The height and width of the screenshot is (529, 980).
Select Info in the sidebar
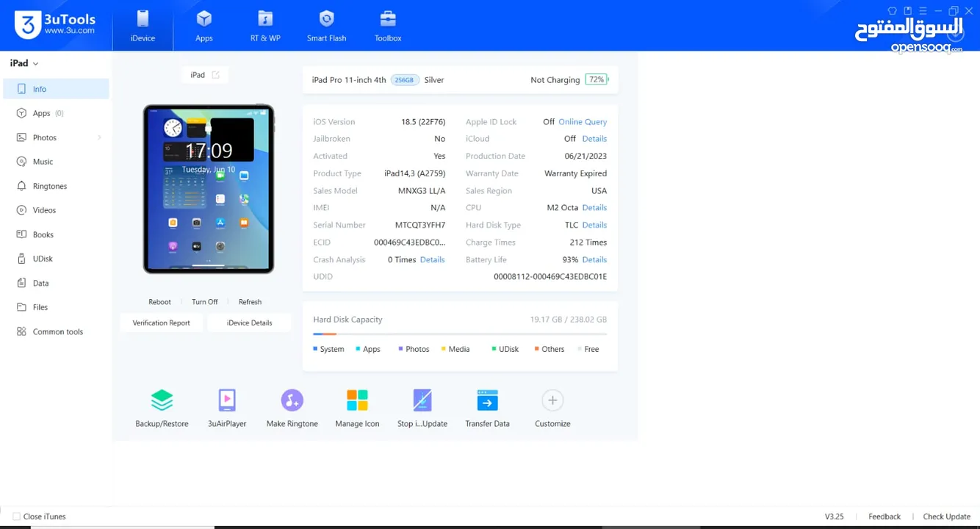point(57,89)
